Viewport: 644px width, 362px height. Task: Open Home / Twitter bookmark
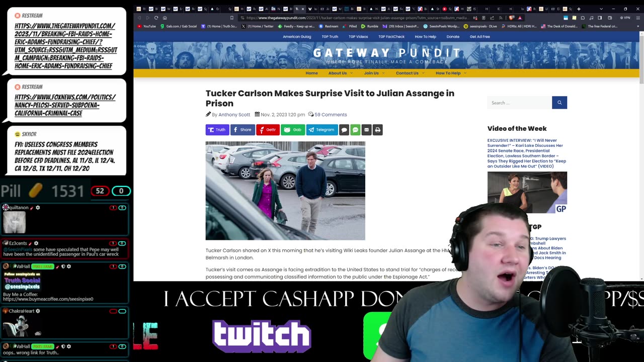(257, 26)
